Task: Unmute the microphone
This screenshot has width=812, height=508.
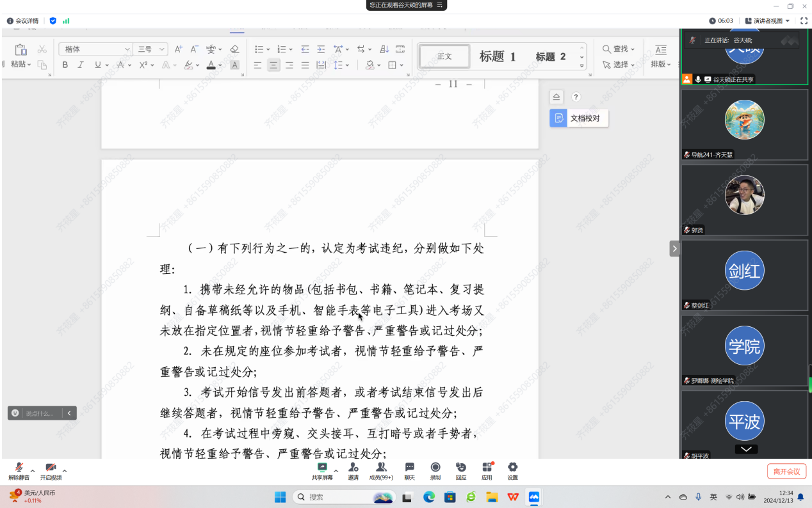Action: pyautogui.click(x=19, y=470)
